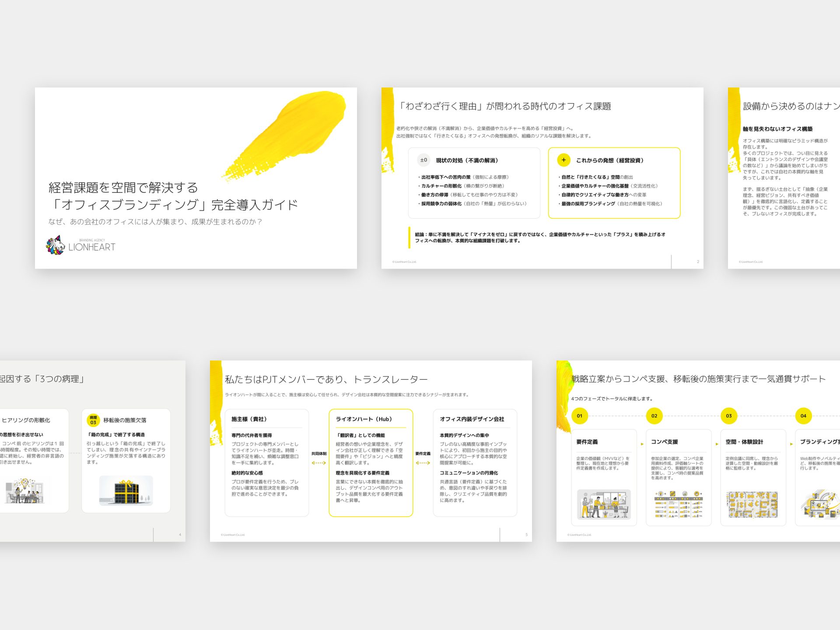This screenshot has width=840, height=630.
Task: Click the bullet カルチャーの形骸化
Action: point(461,186)
